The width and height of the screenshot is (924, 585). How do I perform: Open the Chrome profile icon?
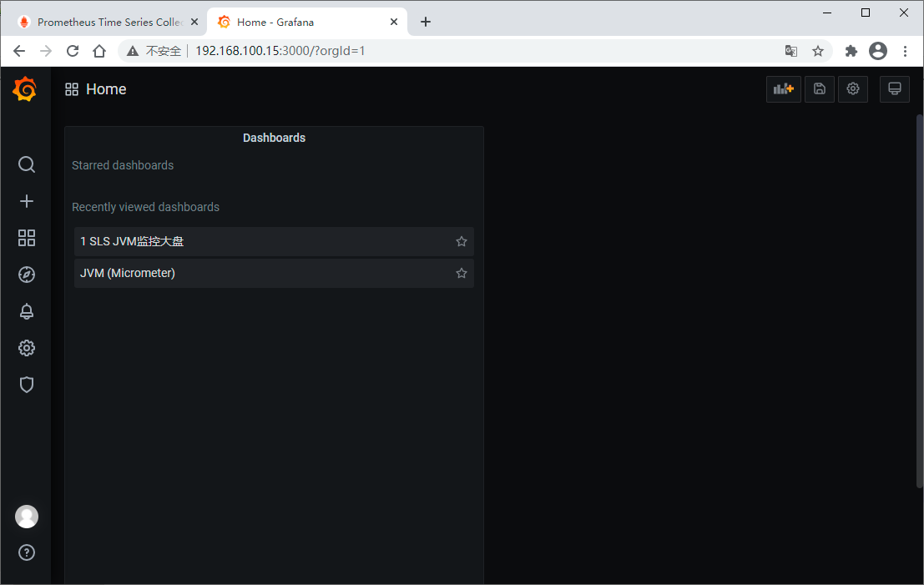pos(878,51)
